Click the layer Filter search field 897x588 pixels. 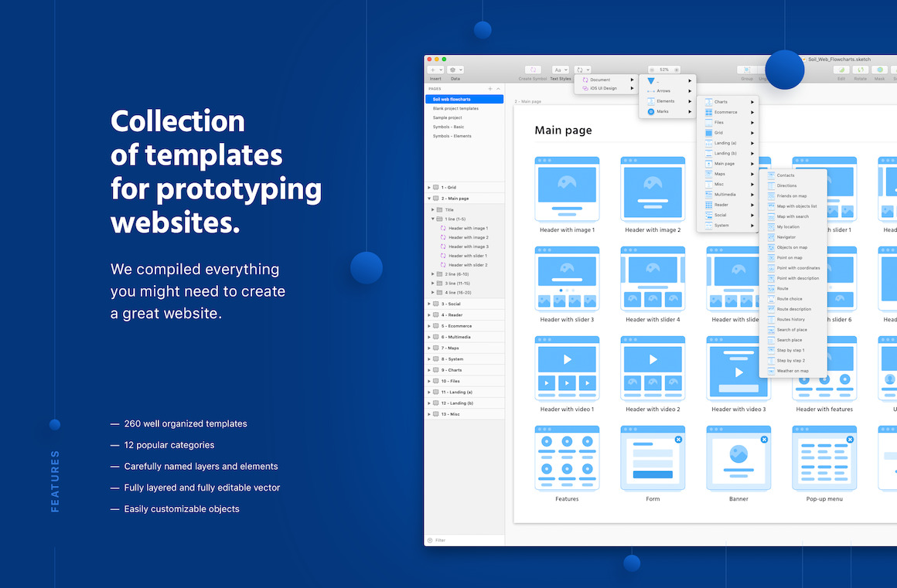click(x=464, y=540)
